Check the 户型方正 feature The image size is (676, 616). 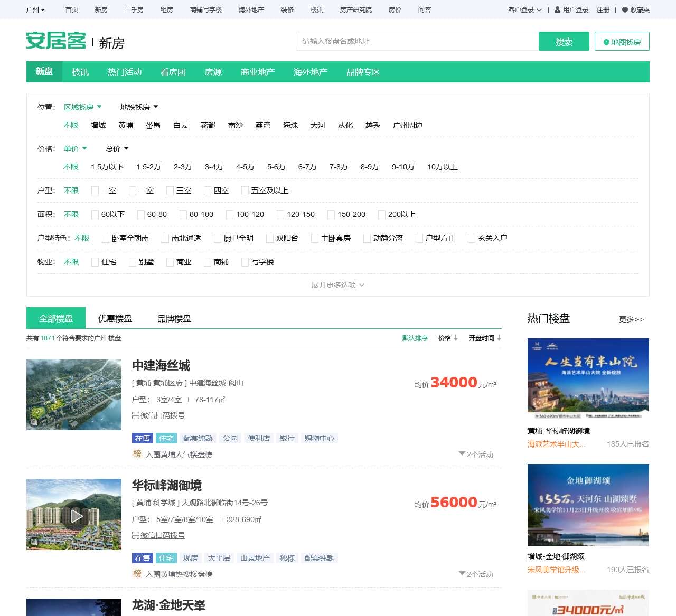point(419,238)
